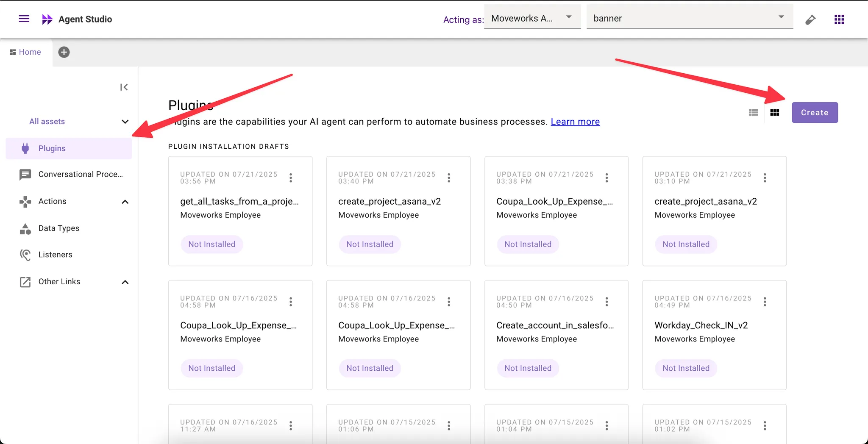Open Data Types in sidebar

(x=59, y=228)
